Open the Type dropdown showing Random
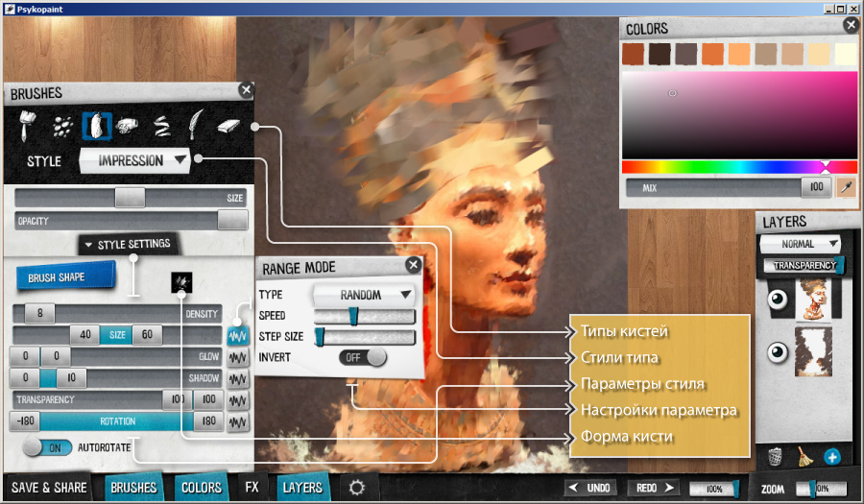The image size is (864, 504). [364, 295]
